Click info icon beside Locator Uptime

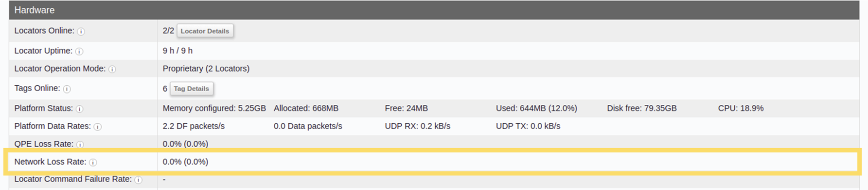79,51
